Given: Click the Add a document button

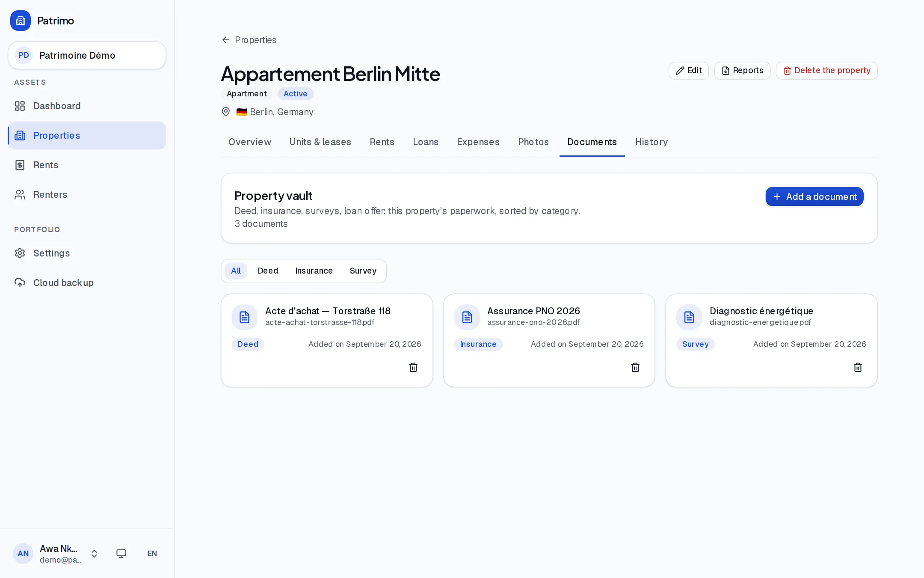Looking at the screenshot, I should (x=814, y=197).
